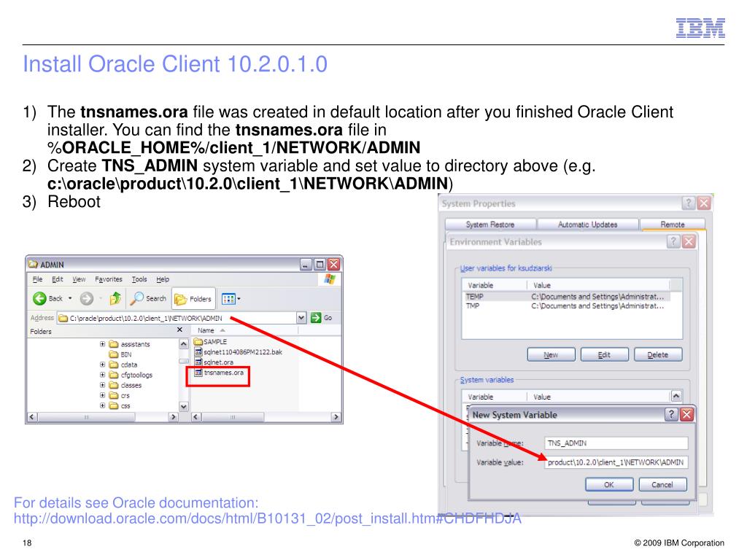Open the Favorites menu
The image size is (747, 560).
point(109,279)
